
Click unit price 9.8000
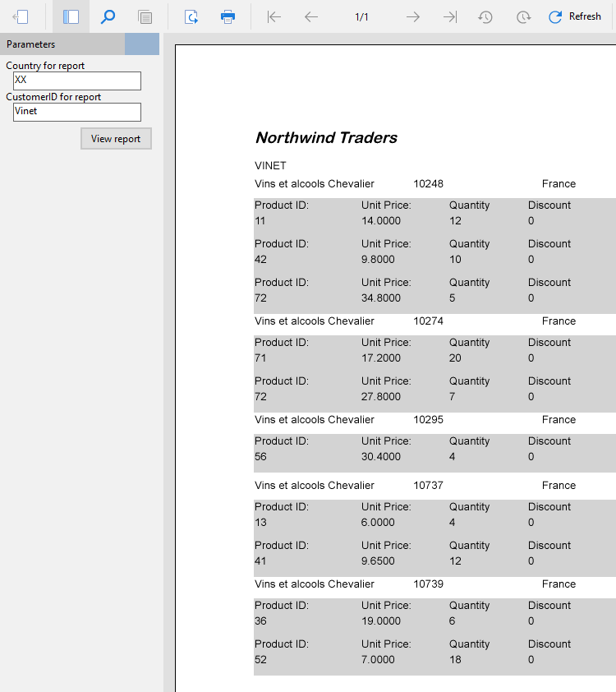click(x=378, y=260)
